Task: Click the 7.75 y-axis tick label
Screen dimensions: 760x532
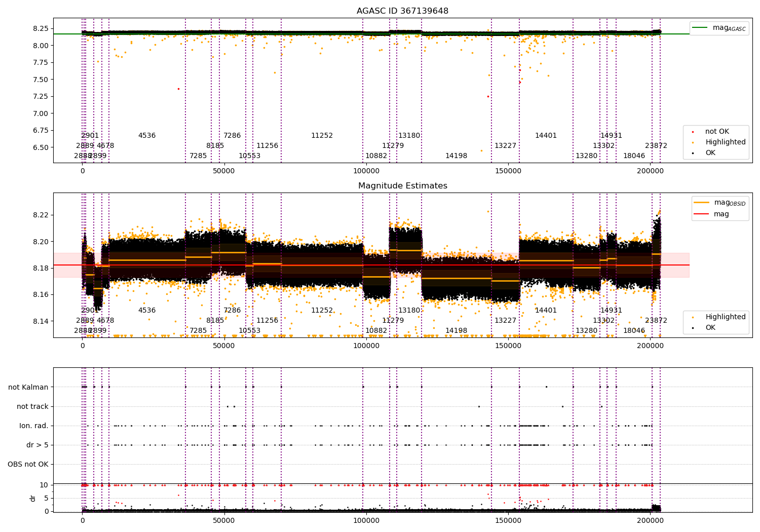Action: coord(40,62)
